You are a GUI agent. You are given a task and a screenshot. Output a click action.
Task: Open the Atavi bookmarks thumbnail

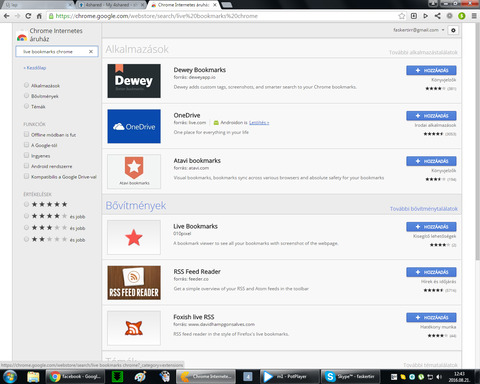click(134, 171)
